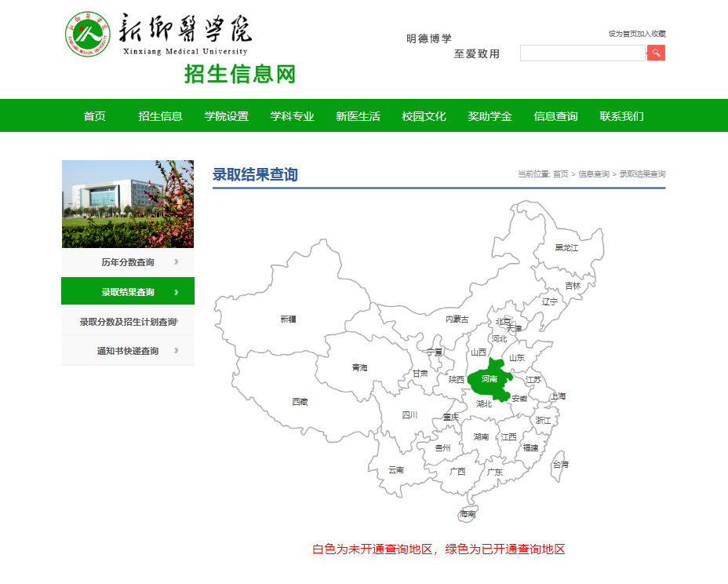Select 历年分数查询 in the sidebar
The height and width of the screenshot is (584, 728).
click(x=128, y=262)
